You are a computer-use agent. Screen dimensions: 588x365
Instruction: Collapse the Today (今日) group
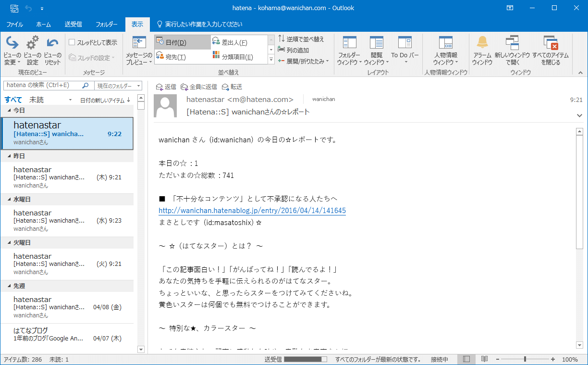coord(9,111)
